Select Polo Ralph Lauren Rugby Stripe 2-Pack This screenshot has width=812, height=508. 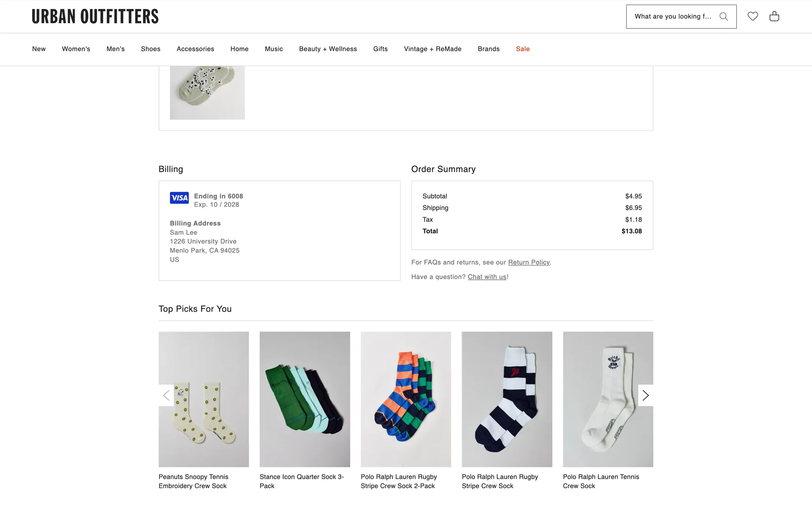click(x=406, y=399)
